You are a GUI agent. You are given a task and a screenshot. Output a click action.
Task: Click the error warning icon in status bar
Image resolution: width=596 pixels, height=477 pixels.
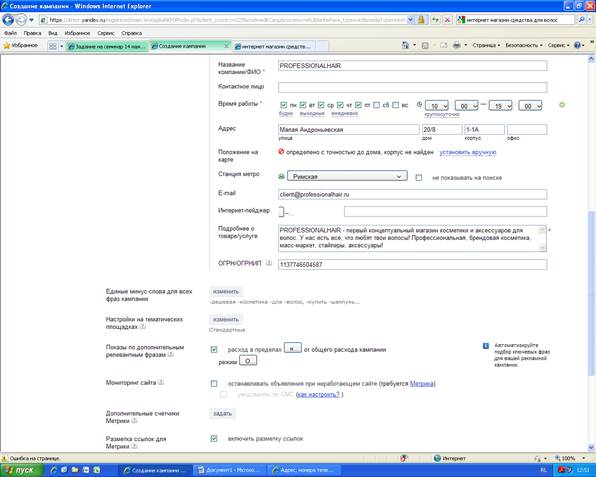(x=5, y=458)
